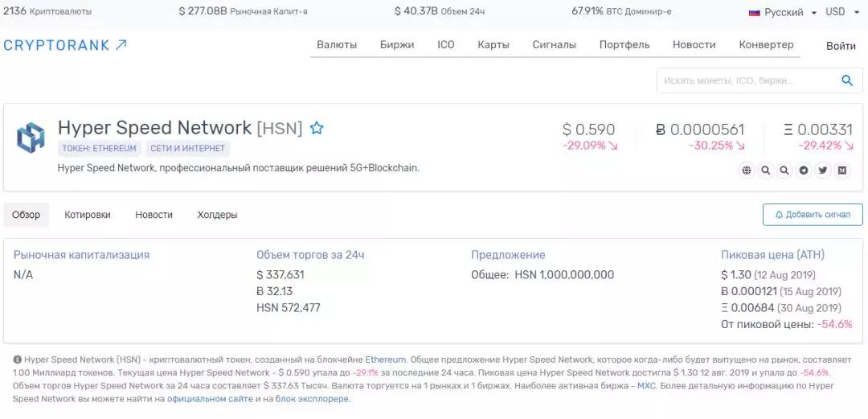Click the Ξ 0.00331 price value
Screen dimensions: 868x419
(x=818, y=129)
